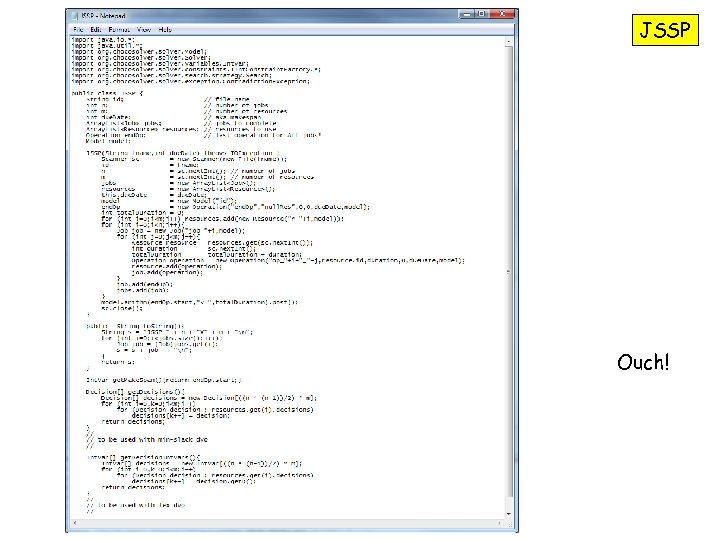
Task: Click the "import java.io.*;" line
Action: coord(103,39)
